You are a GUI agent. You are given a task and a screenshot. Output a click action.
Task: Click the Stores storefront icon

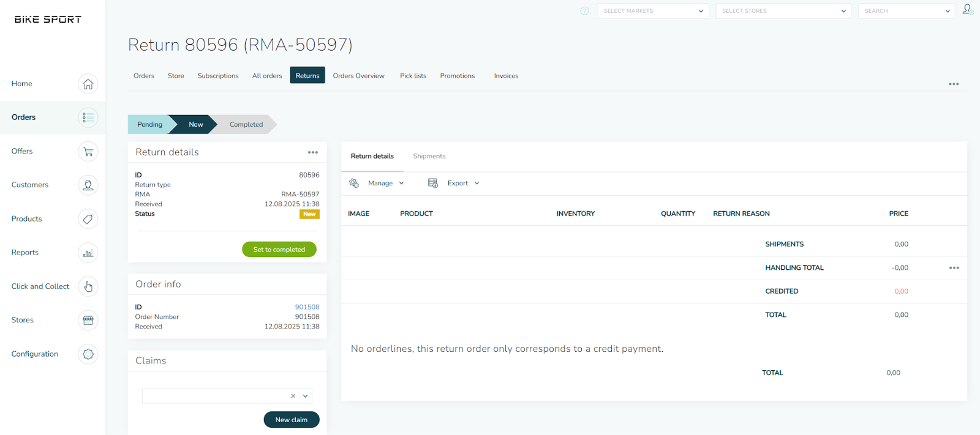point(88,320)
